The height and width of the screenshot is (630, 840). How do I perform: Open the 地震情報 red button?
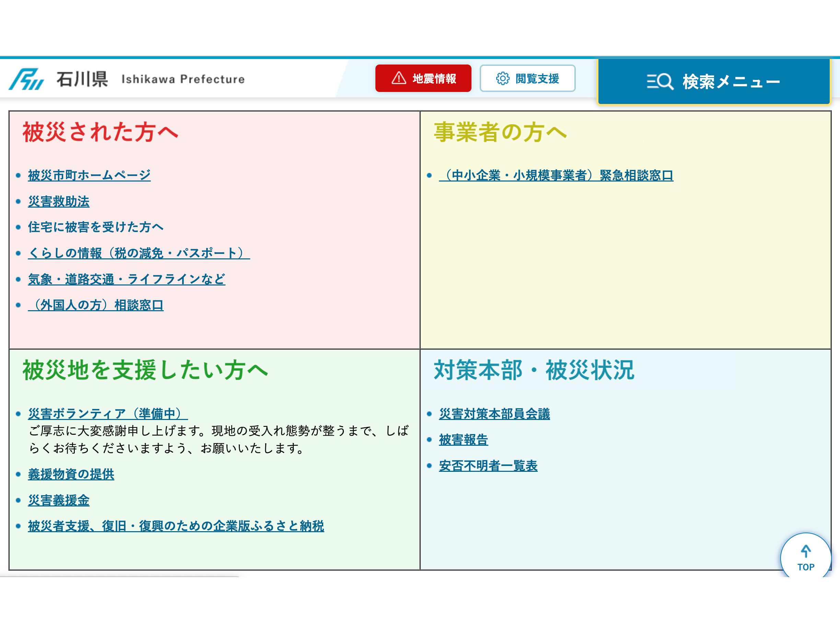423,78
